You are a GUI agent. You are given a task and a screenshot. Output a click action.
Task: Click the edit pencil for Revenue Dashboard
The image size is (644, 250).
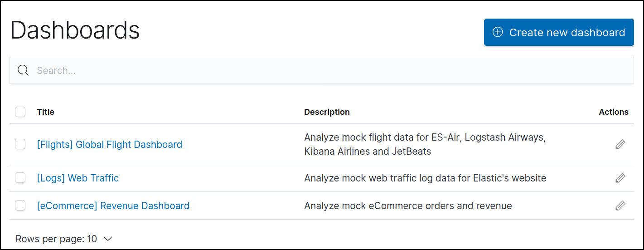(620, 206)
